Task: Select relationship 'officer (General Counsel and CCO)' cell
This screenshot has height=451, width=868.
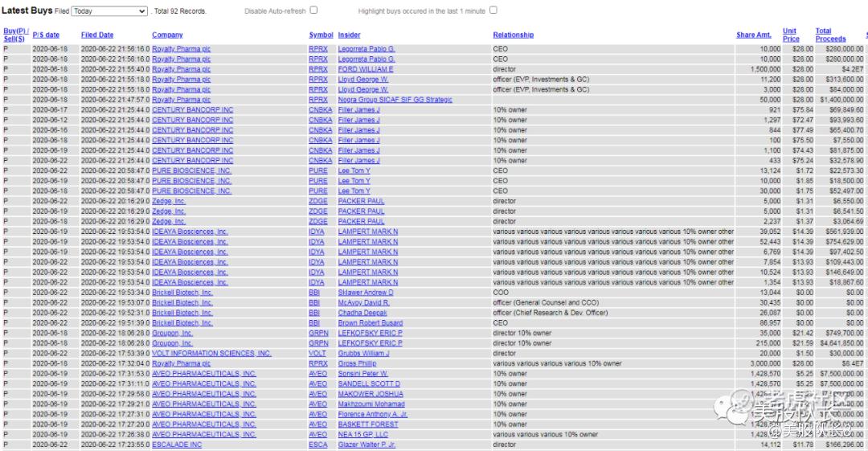Action: tap(546, 303)
